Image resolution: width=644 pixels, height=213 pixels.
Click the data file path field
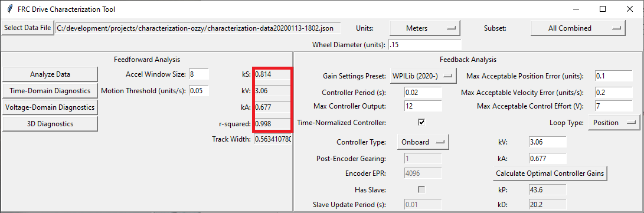[198, 28]
